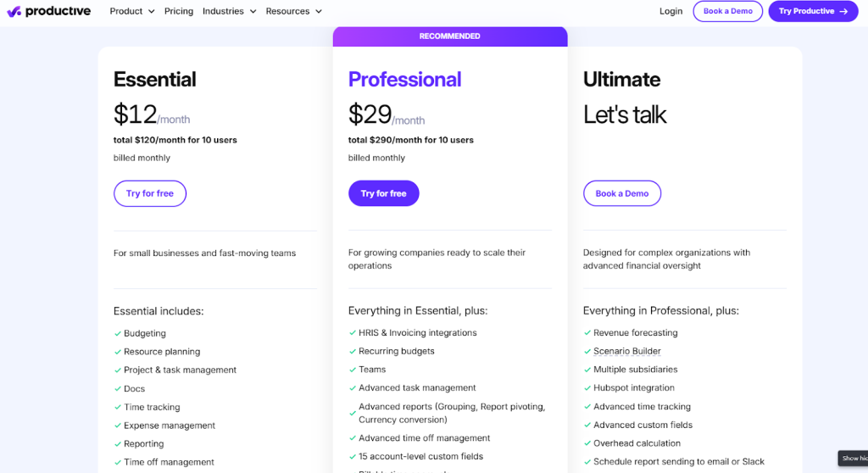Screen dimensions: 868x473
Task: Open the Login page
Action: [670, 12]
